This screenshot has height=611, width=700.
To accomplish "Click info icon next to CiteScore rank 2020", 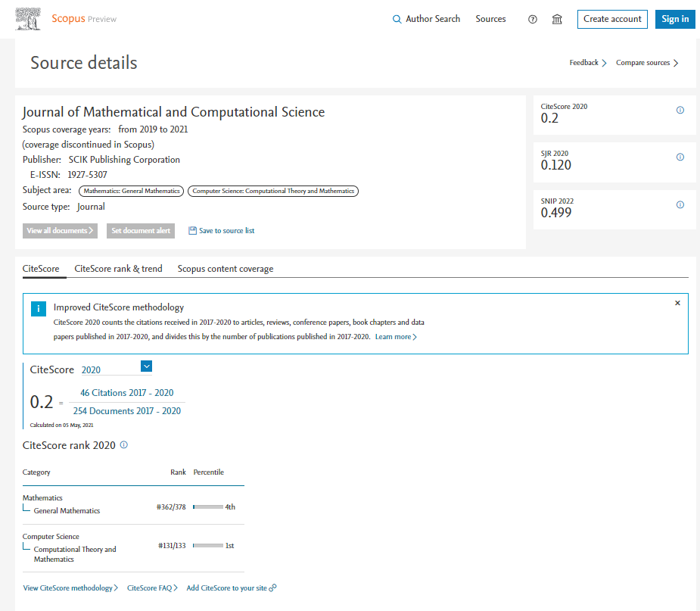I will 124,445.
